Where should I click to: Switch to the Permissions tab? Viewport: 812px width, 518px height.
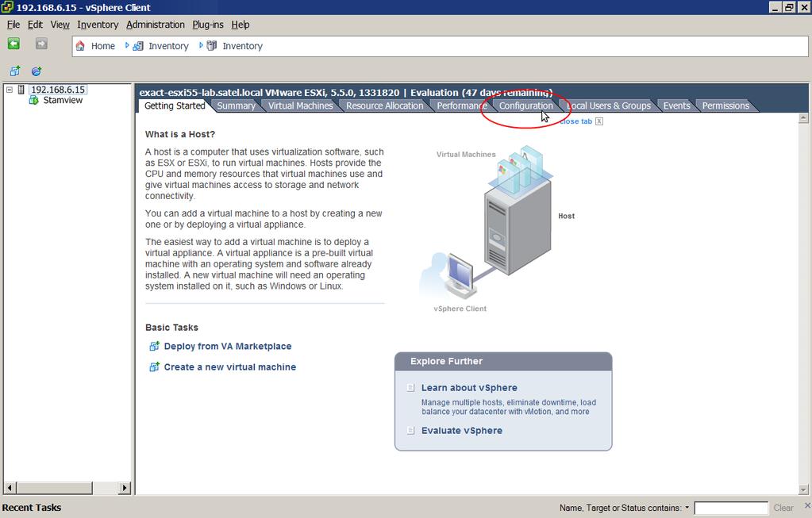coord(725,106)
